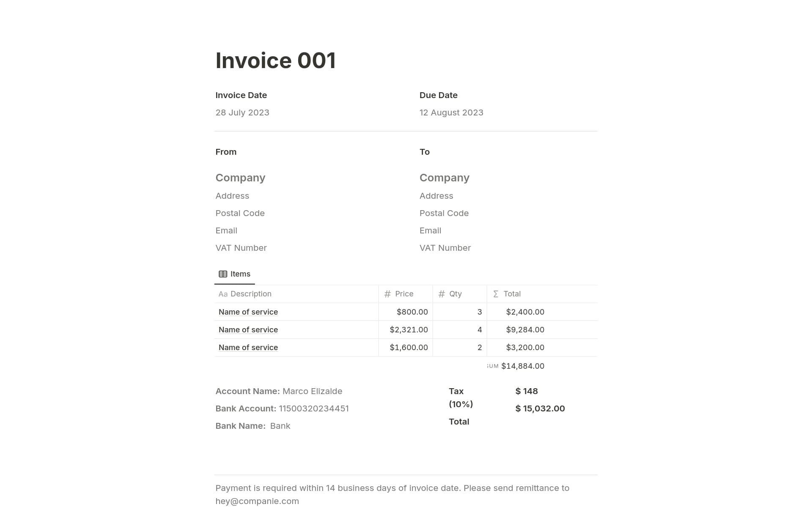This screenshot has width=812, height=507.
Task: Open the SUM calculation dropdown
Action: point(492,365)
